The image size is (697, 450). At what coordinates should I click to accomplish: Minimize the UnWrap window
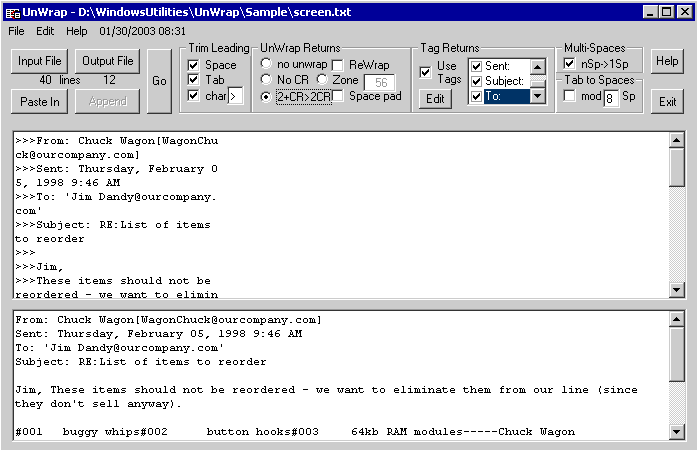(650, 12)
